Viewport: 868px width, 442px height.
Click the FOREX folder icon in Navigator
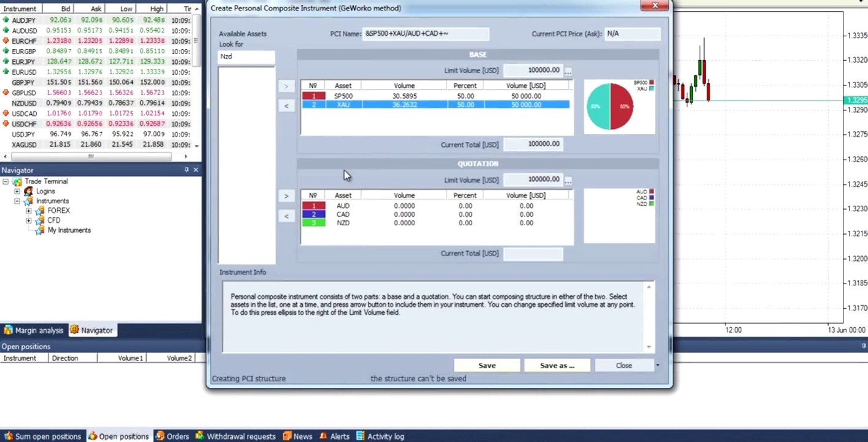40,211
